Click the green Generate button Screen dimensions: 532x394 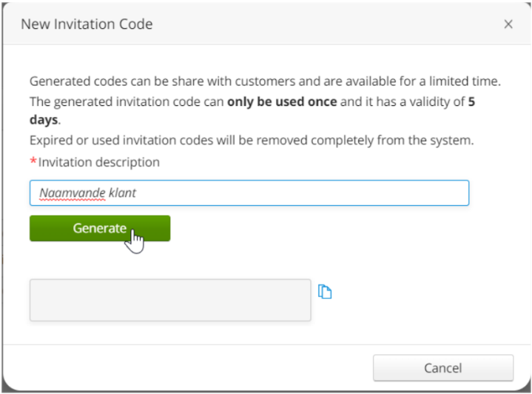pyautogui.click(x=100, y=228)
